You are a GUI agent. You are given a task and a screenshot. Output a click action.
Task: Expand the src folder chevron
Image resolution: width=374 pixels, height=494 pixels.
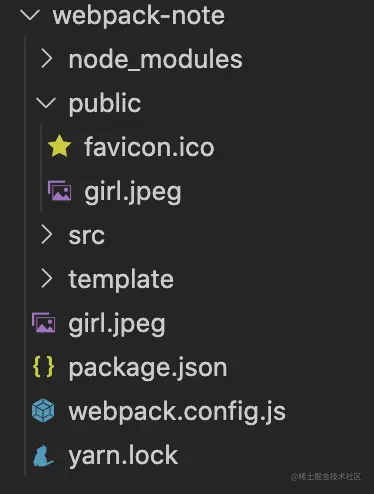pos(46,234)
